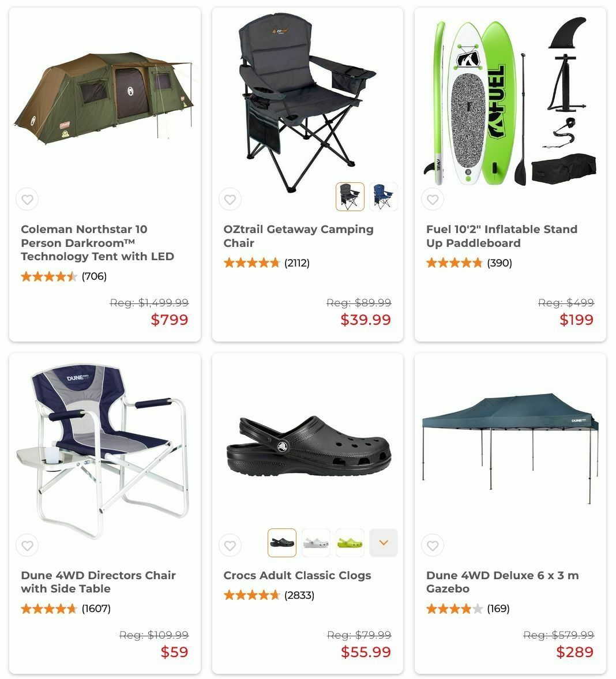Open Dune 4WD Deluxe Gazebo title link
616x679 pixels.
click(x=502, y=582)
